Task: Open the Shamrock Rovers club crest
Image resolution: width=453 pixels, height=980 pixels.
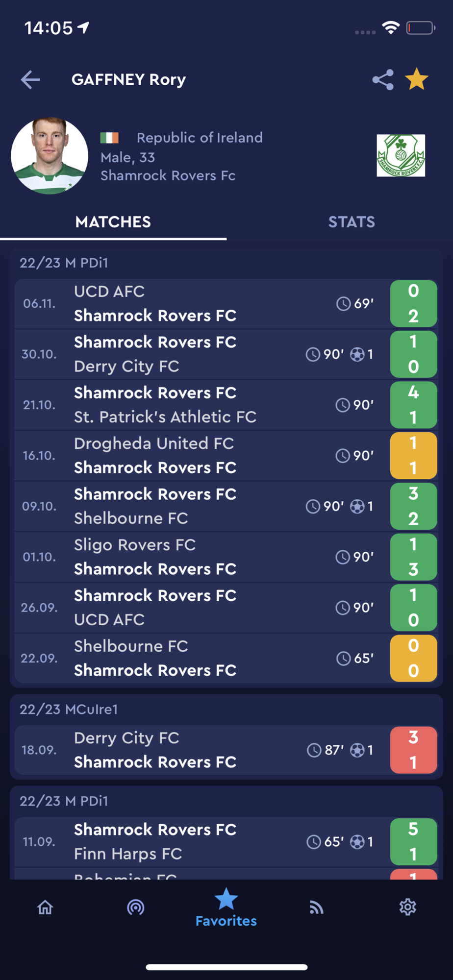Action: [x=401, y=155]
